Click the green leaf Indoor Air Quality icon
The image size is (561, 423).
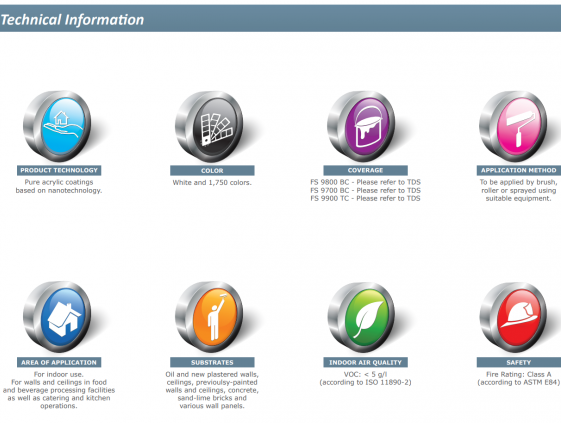click(362, 317)
